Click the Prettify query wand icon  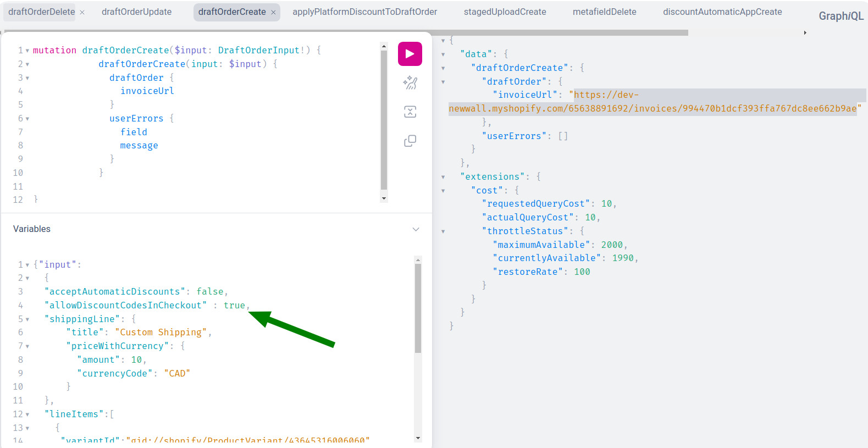point(410,83)
